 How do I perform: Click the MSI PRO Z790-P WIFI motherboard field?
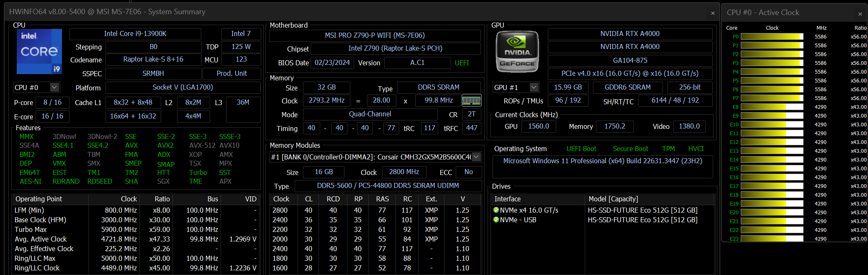[x=375, y=36]
